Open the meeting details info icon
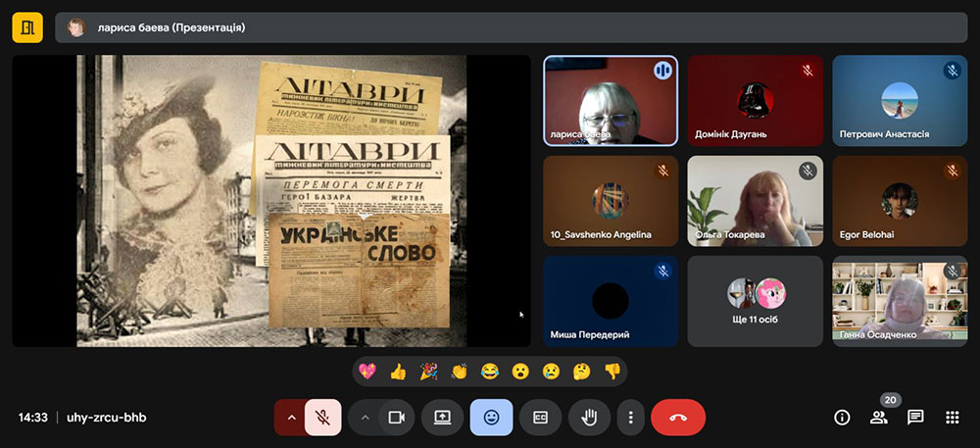This screenshot has width=980, height=448. [842, 418]
